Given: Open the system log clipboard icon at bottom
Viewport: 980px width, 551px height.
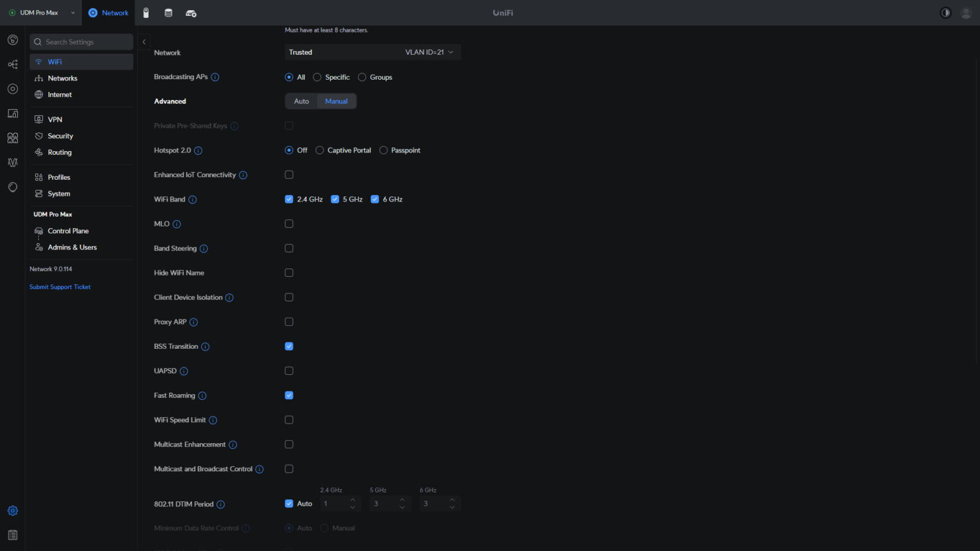Looking at the screenshot, I should 12,534.
